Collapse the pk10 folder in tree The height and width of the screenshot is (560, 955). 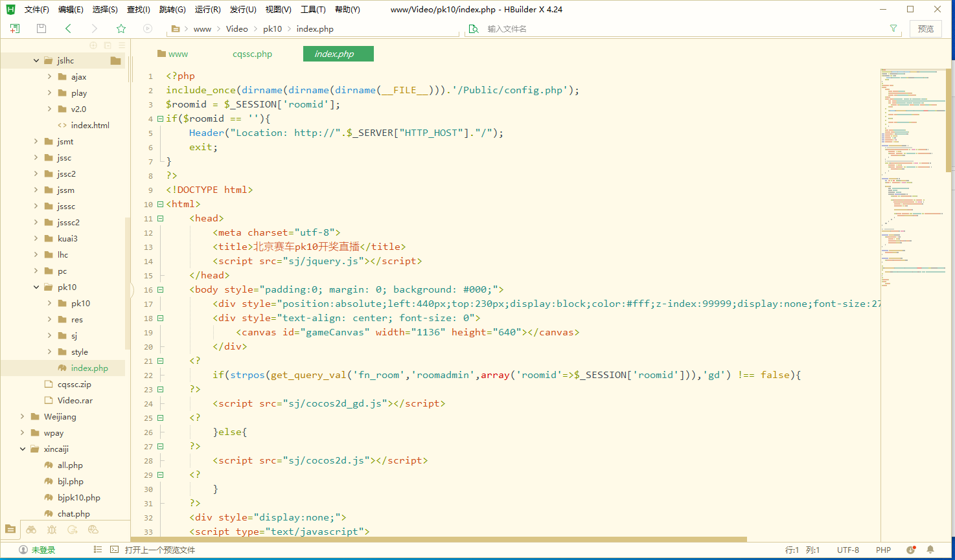coord(36,287)
